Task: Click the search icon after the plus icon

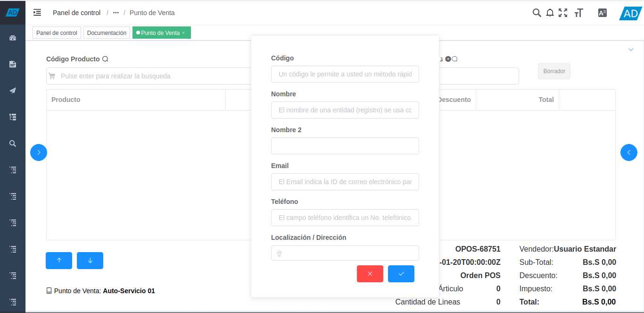Action: click(x=455, y=59)
